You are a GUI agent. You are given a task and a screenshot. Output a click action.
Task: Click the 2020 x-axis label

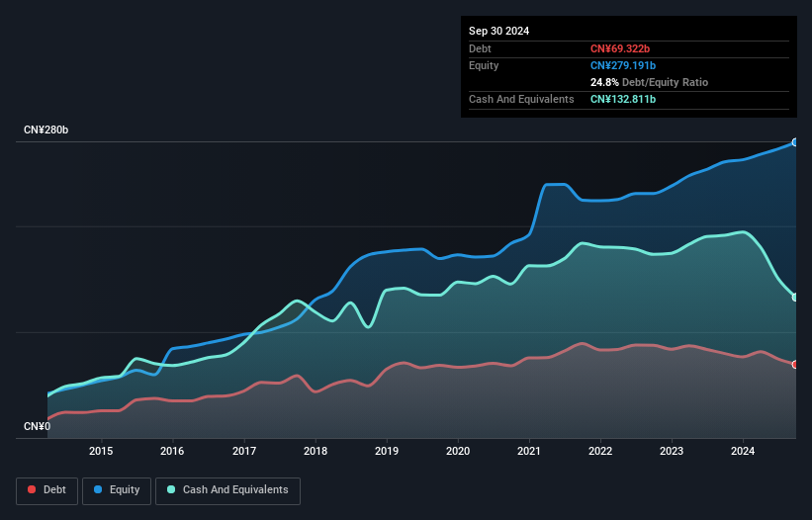[x=458, y=451]
